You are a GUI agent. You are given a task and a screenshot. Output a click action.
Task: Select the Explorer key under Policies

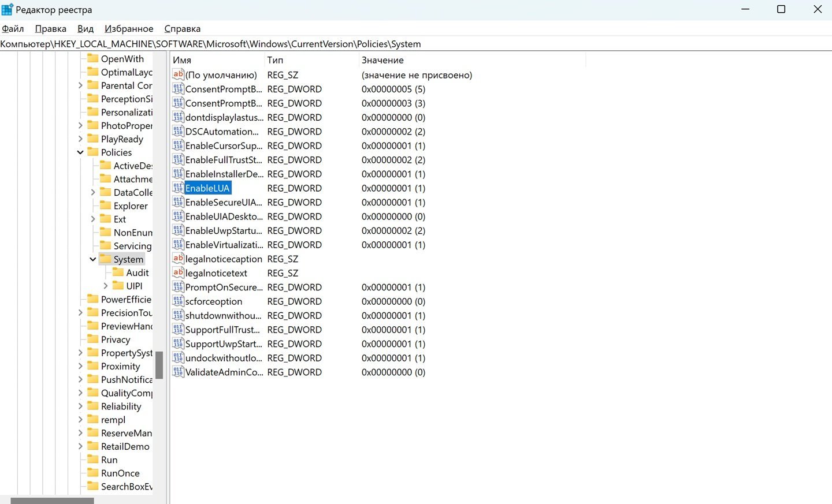point(131,206)
